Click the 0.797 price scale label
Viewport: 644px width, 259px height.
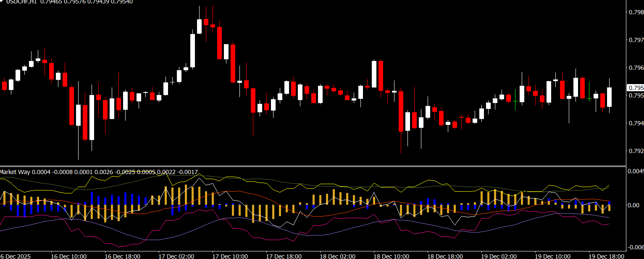(x=635, y=40)
